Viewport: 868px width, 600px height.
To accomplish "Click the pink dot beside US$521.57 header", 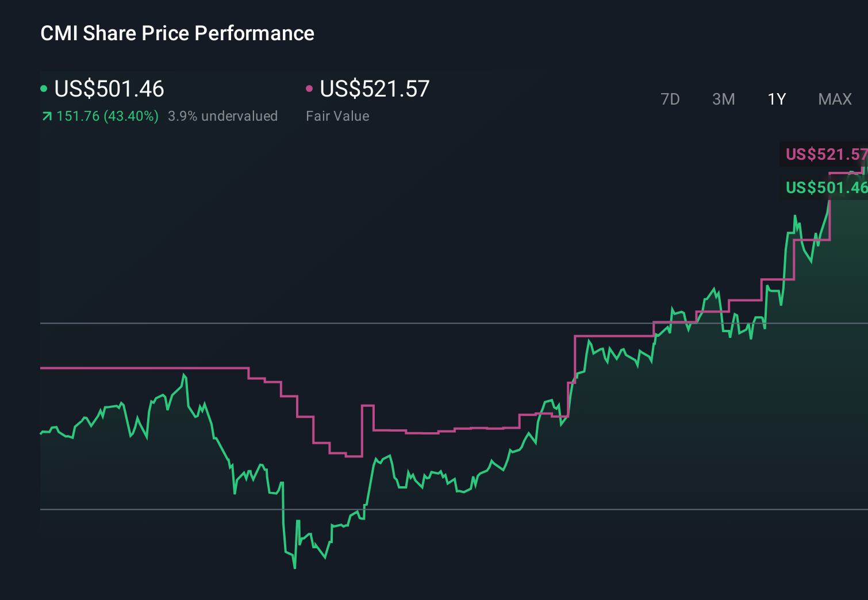I will click(x=309, y=89).
